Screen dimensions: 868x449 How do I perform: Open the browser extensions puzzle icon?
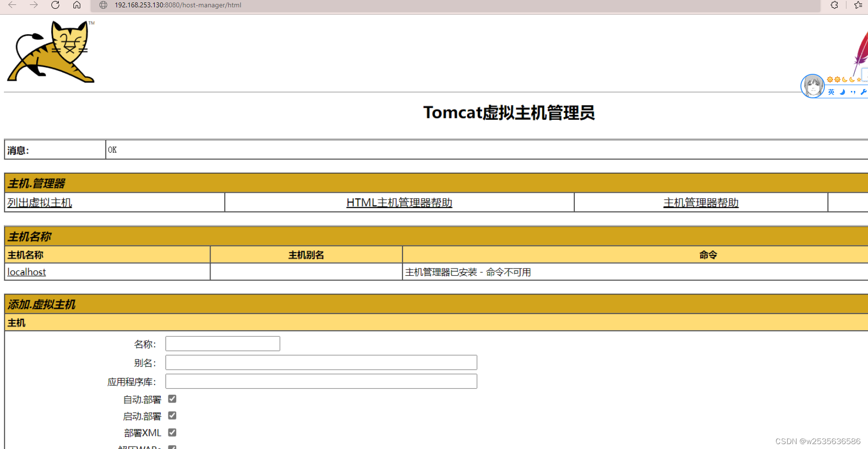[835, 5]
